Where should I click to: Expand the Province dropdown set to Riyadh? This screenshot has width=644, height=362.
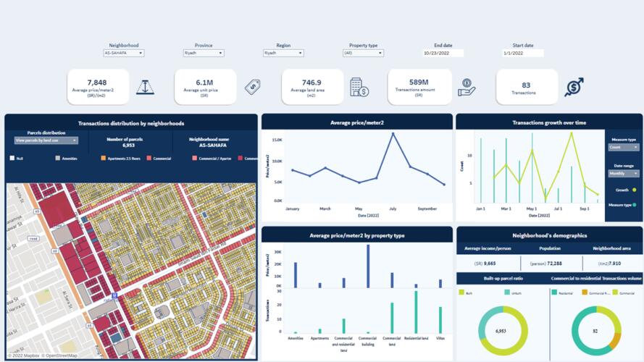203,53
